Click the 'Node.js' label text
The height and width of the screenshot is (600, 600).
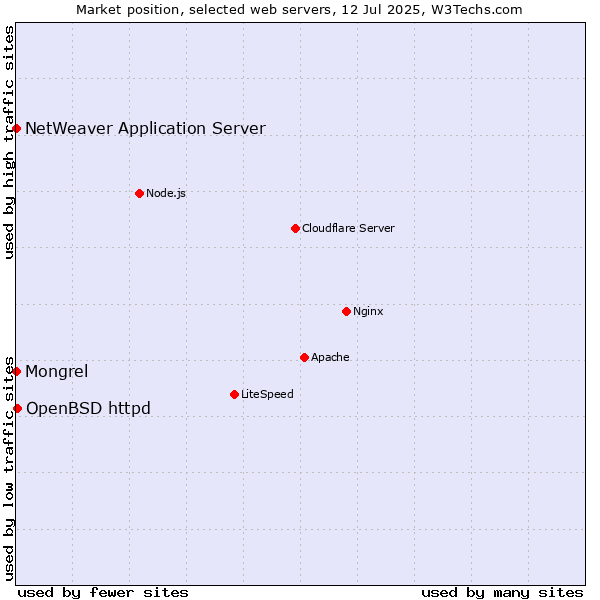coord(166,193)
